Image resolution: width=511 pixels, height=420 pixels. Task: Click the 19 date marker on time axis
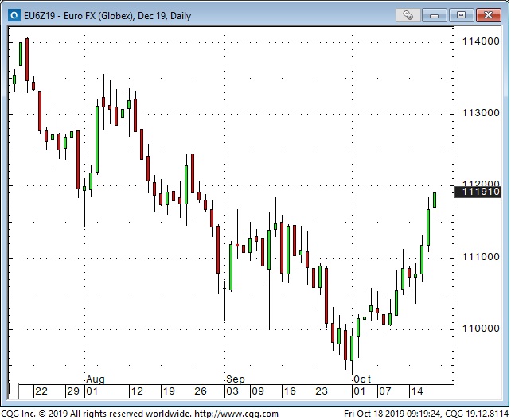pos(169,391)
